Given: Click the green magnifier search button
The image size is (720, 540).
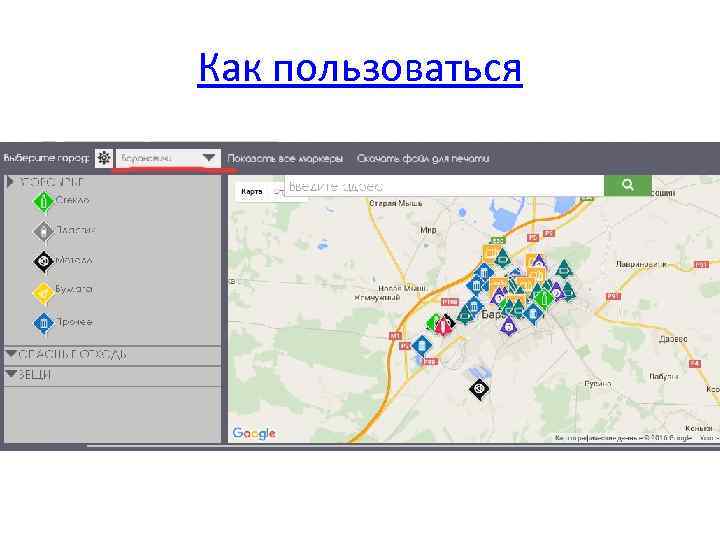Looking at the screenshot, I should (x=628, y=185).
